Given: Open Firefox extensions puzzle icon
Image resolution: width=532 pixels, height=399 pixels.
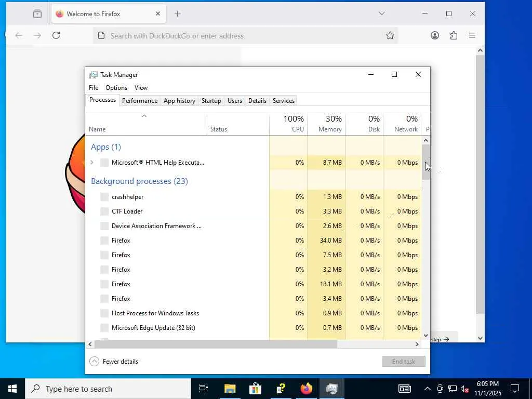Looking at the screenshot, I should coord(454,35).
